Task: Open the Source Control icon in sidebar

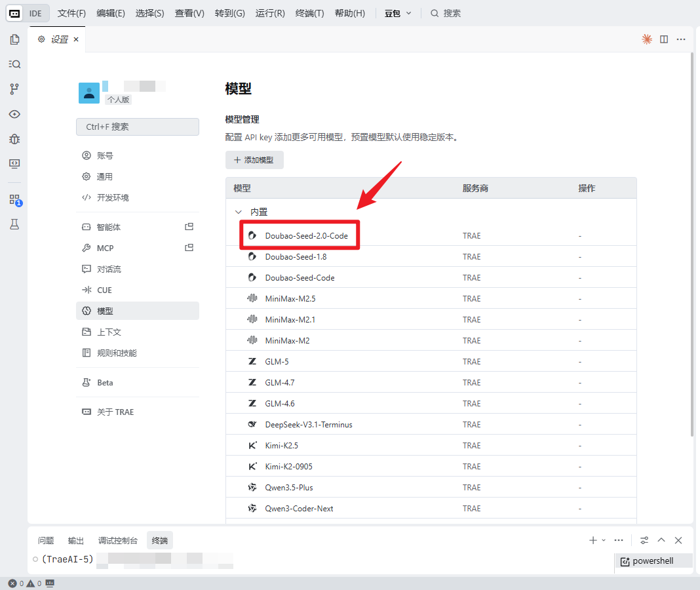Action: click(14, 88)
